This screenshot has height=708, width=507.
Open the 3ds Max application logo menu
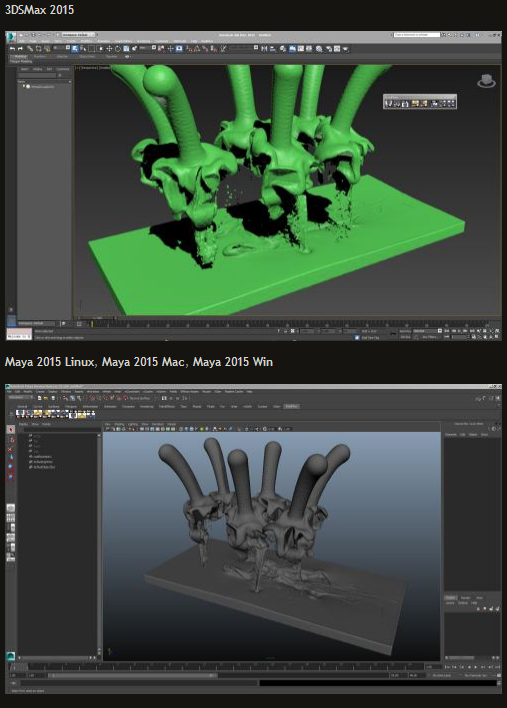[x=10, y=36]
